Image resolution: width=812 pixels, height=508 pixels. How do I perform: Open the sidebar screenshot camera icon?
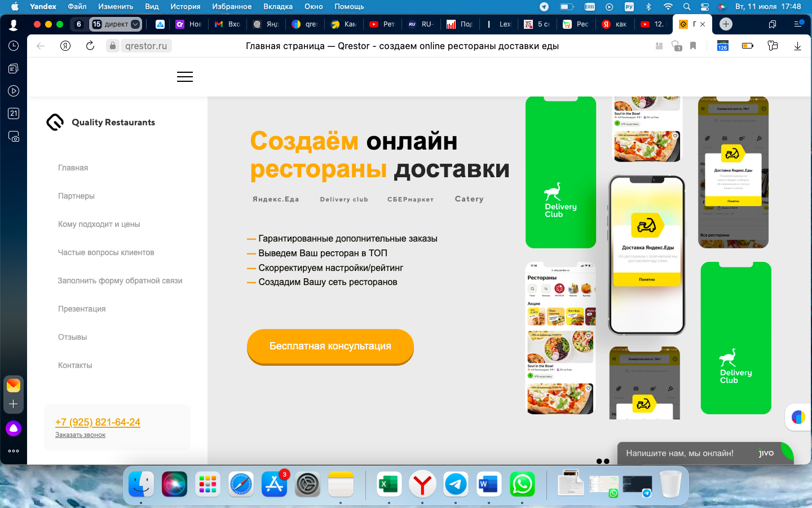[x=14, y=137]
